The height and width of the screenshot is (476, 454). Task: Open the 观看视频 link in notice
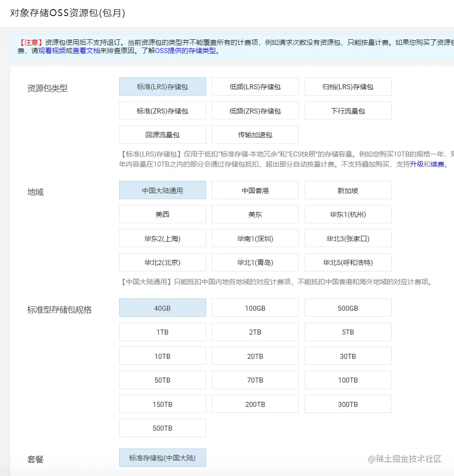point(52,51)
